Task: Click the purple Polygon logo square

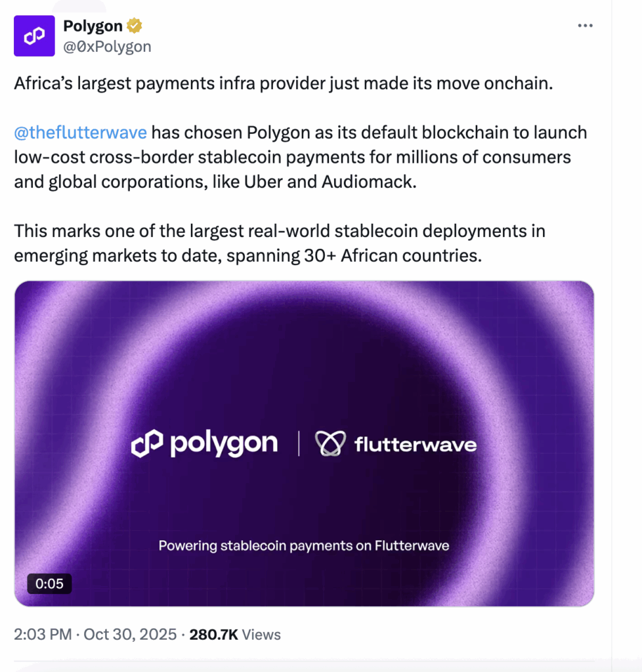Action: click(34, 35)
